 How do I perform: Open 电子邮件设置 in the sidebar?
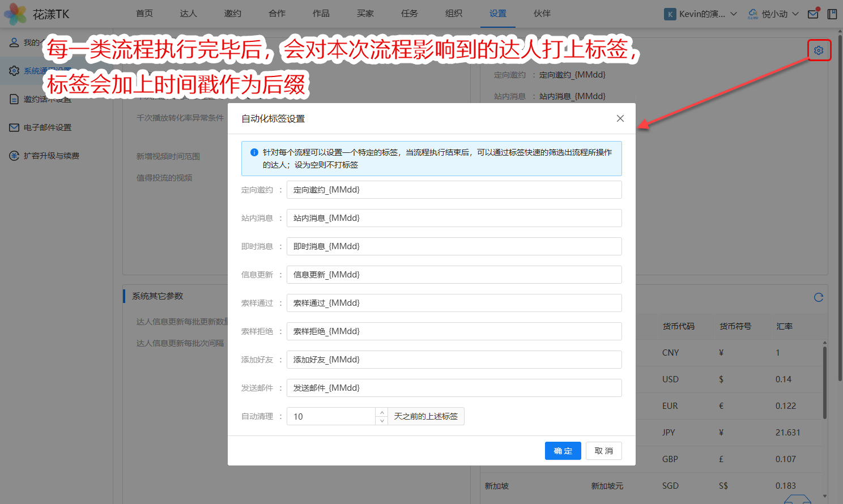(48, 127)
